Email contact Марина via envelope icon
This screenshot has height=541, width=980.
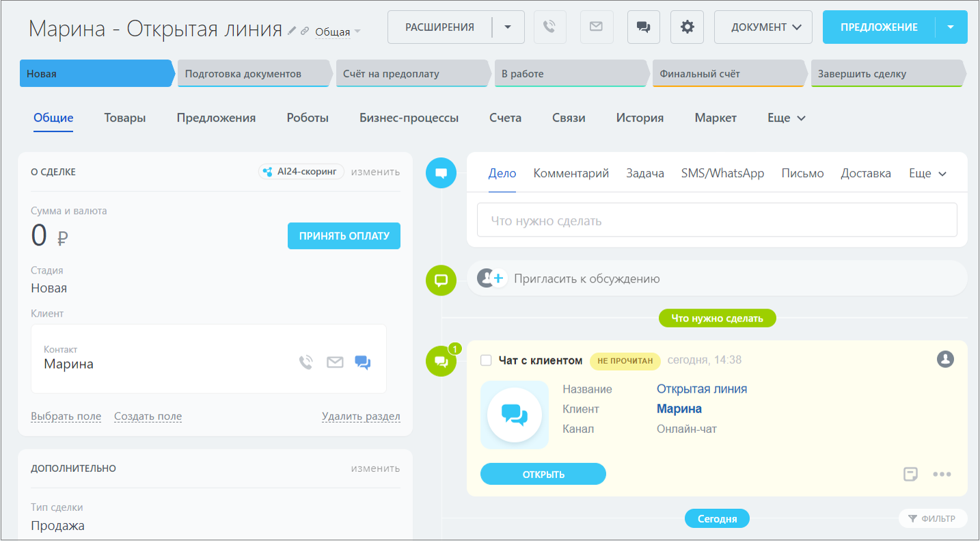pyautogui.click(x=335, y=362)
